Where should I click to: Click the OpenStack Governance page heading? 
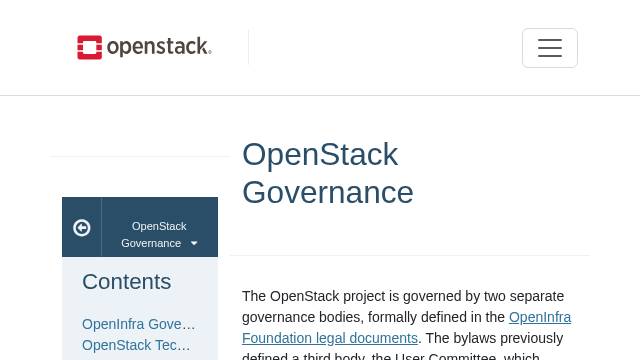(328, 173)
